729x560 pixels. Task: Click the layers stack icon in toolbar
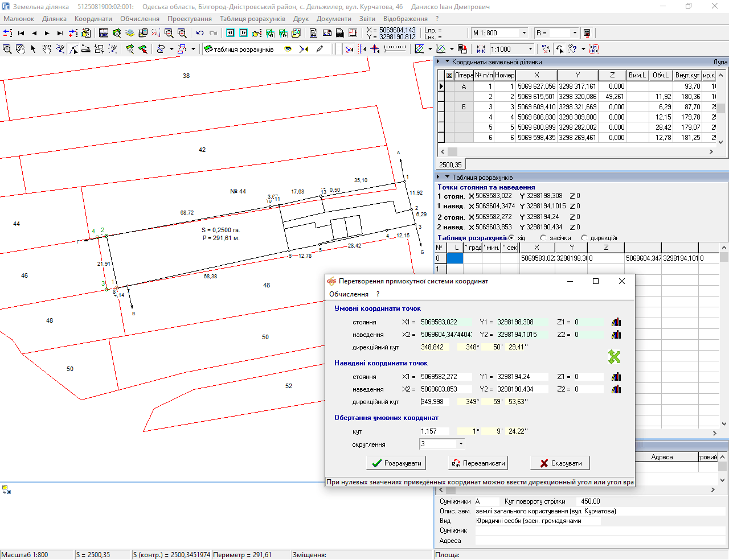tap(129, 33)
